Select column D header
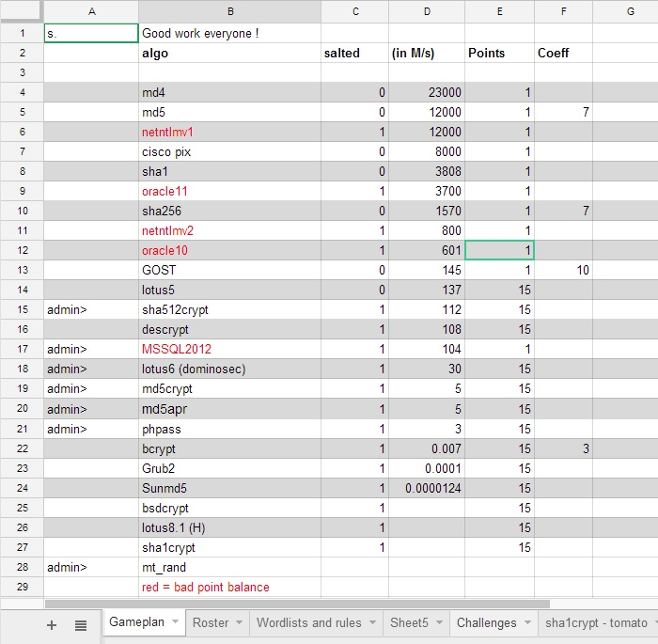 [426, 11]
